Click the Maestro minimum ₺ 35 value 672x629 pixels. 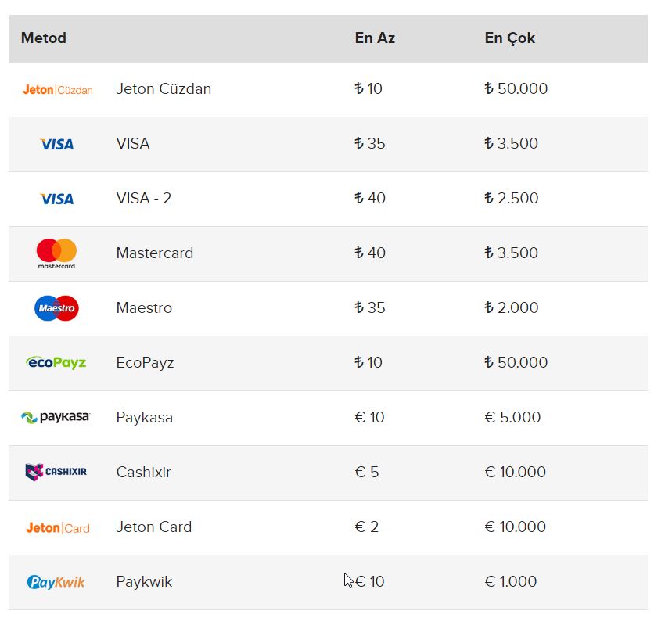(370, 307)
